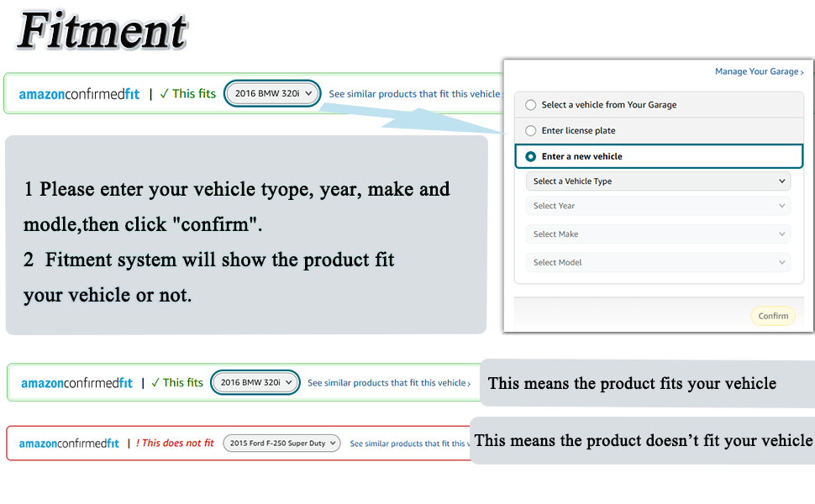
Task: Click 'See similar products' link in red banner
Action: (407, 444)
